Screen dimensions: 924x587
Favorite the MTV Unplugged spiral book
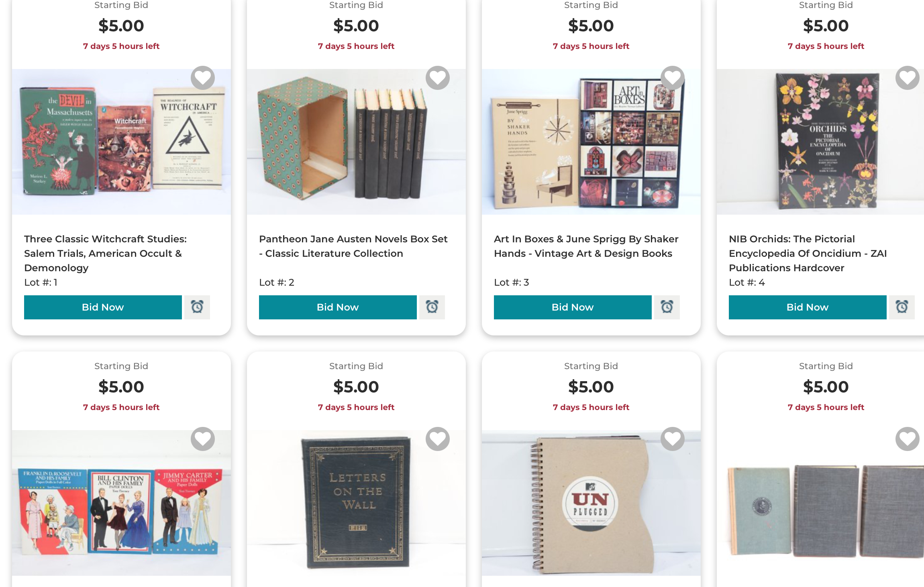point(672,439)
